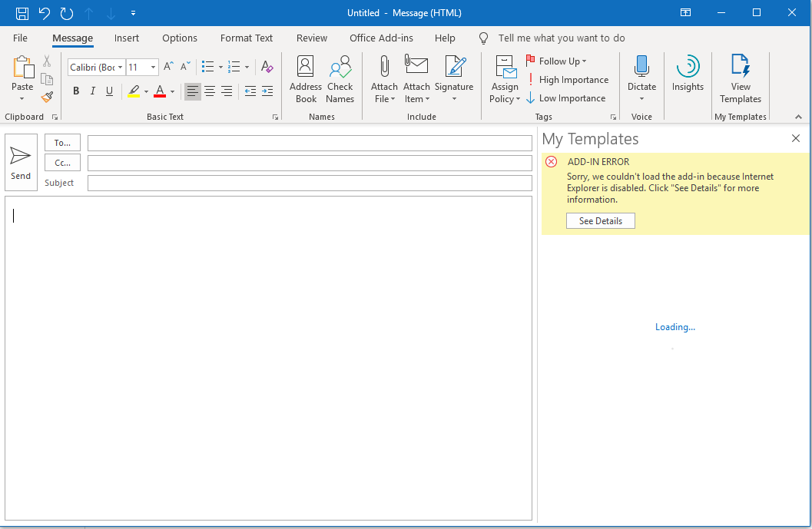Open the File menu
This screenshot has height=529, width=812.
point(20,38)
